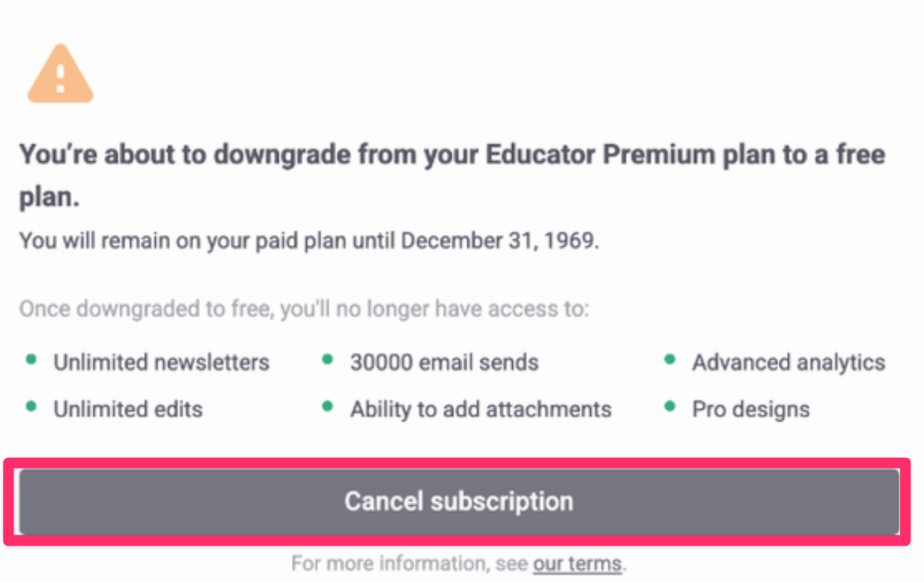This screenshot has width=924, height=583.
Task: Select the 'Unlimited newsletters' feature text
Action: (x=161, y=363)
